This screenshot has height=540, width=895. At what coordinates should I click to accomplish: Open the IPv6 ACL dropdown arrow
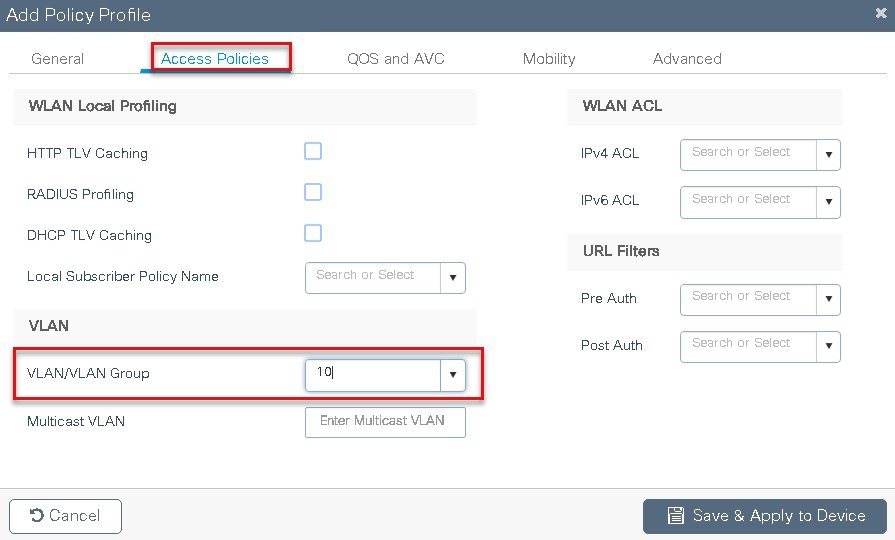click(x=828, y=202)
